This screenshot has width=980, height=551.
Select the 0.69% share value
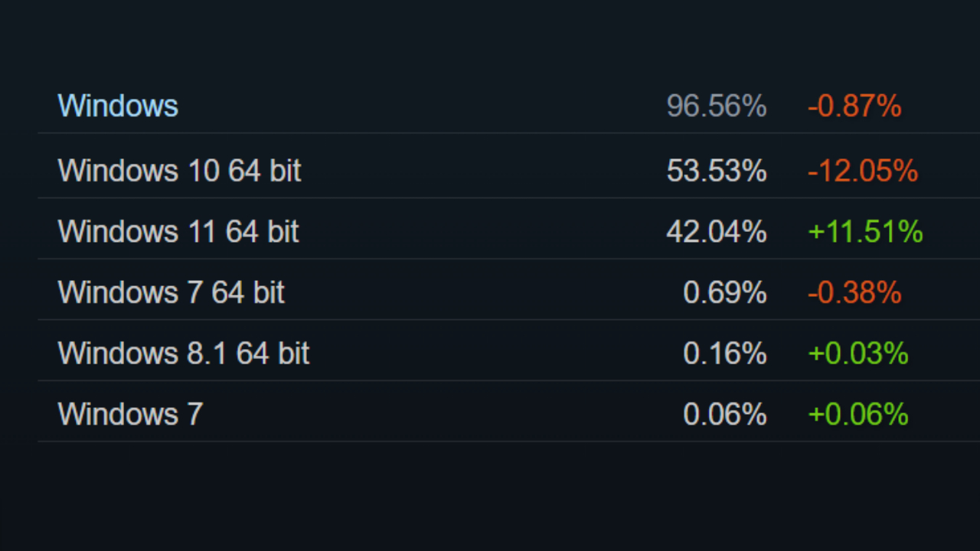(x=724, y=292)
